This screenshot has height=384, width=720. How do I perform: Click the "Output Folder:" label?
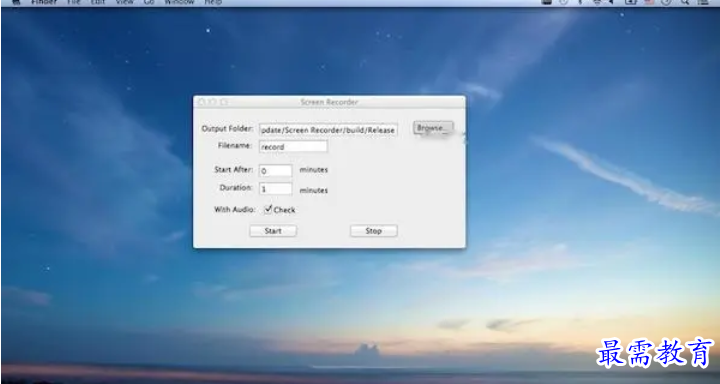[227, 129]
